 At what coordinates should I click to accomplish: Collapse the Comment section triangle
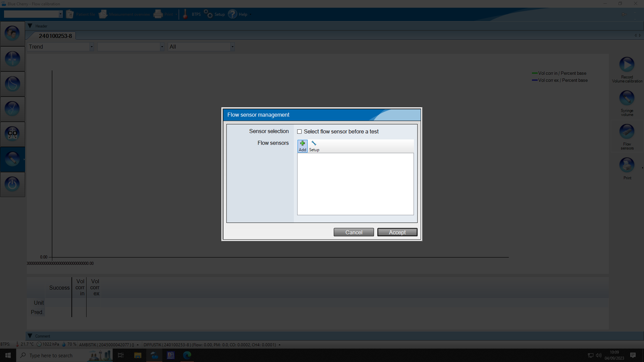click(30, 336)
